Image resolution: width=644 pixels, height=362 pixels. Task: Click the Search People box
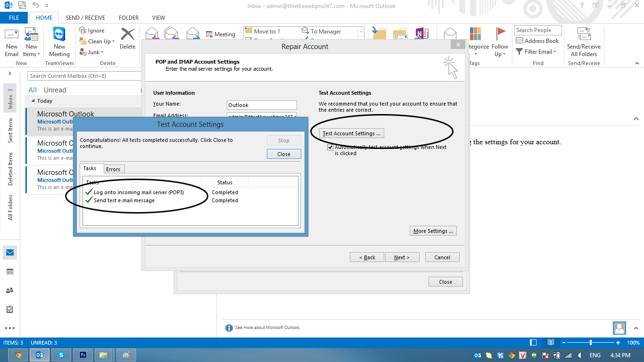click(x=538, y=30)
